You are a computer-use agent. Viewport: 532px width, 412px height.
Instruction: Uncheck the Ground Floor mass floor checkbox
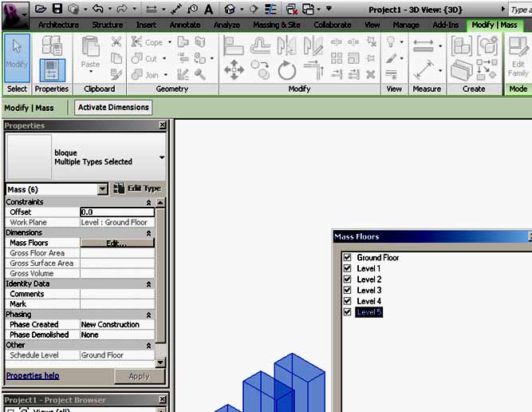point(346,258)
